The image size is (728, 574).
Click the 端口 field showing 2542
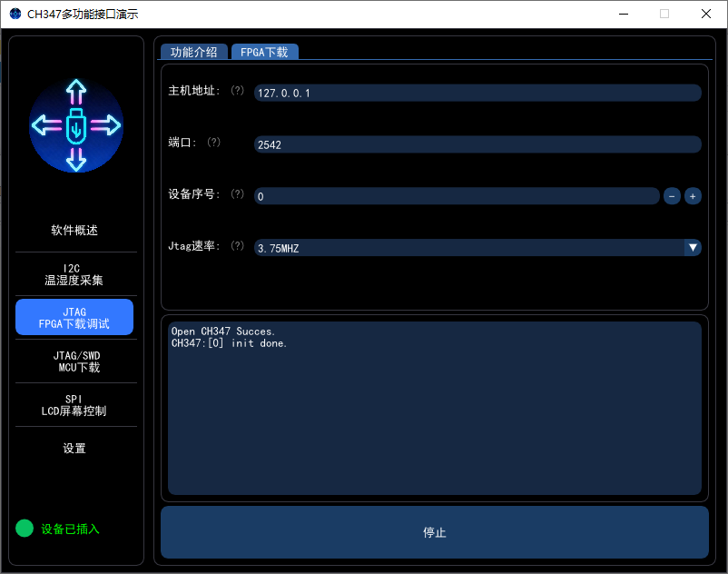click(477, 144)
